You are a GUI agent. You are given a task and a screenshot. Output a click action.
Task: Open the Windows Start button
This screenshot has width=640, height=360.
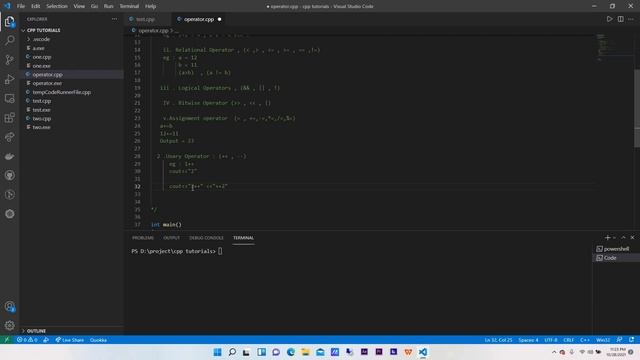coord(217,352)
